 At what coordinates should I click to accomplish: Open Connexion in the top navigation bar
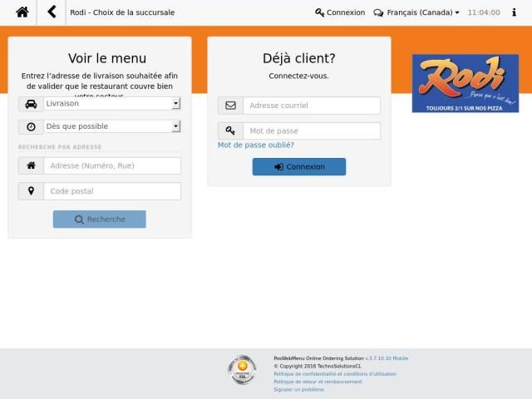click(x=340, y=12)
